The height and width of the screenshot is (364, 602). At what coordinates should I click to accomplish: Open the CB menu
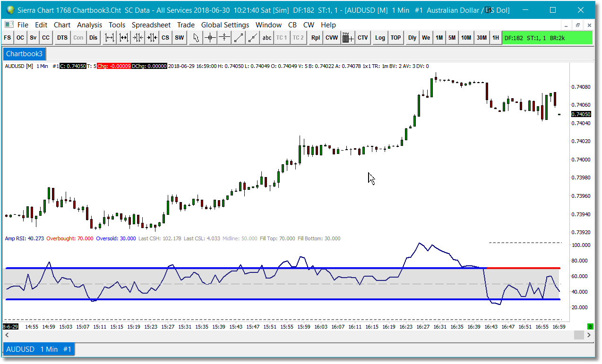[x=292, y=25]
